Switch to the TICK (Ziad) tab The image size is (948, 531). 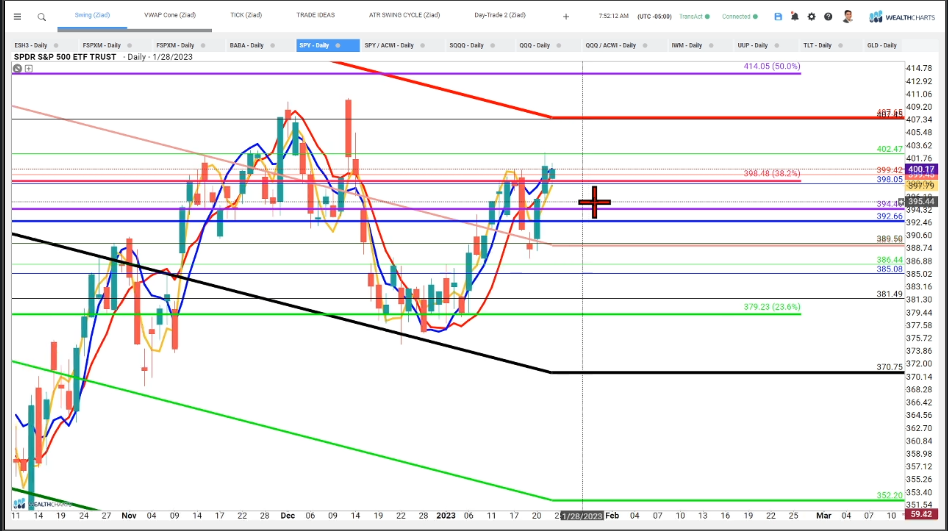coord(246,15)
